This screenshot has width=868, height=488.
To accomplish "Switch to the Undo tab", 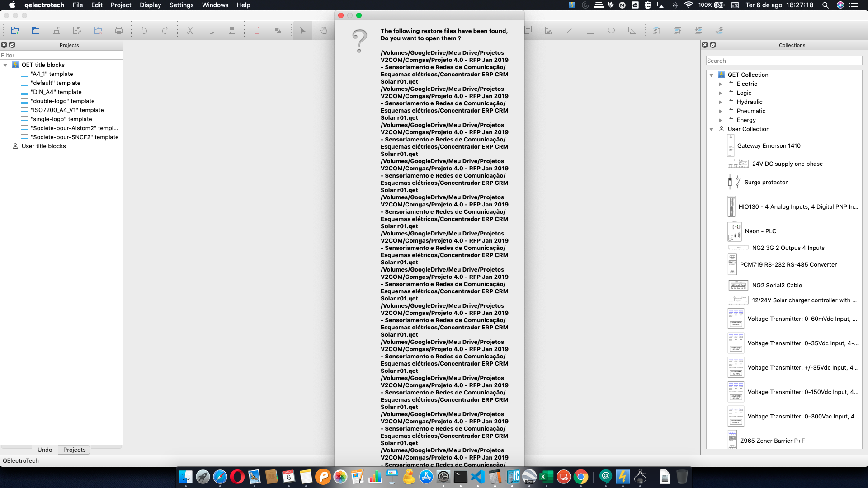I will 45,450.
